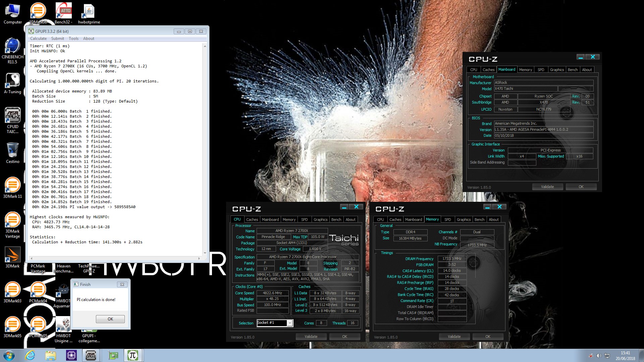Open the 3DMark desktop shortcut
The height and width of the screenshot is (362, 644).
point(12,258)
